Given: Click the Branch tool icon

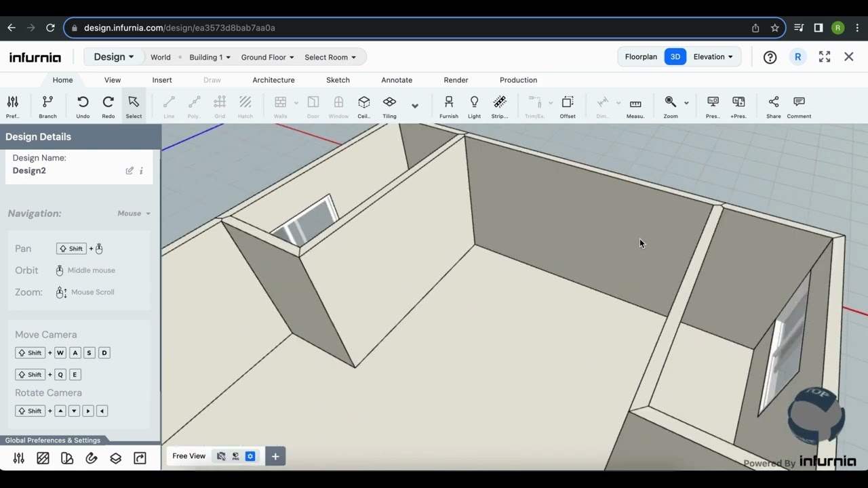Looking at the screenshot, I should click(x=47, y=106).
